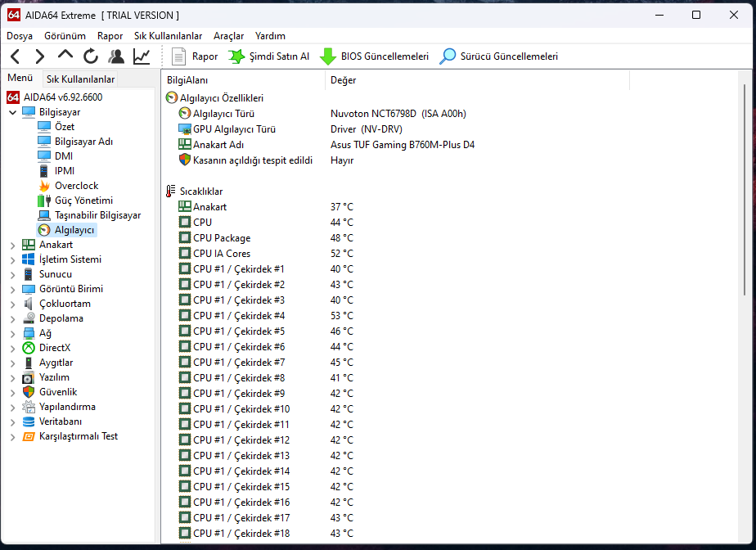The height and width of the screenshot is (550, 756).
Task: Select the Özet monitor icon
Action: tap(44, 127)
